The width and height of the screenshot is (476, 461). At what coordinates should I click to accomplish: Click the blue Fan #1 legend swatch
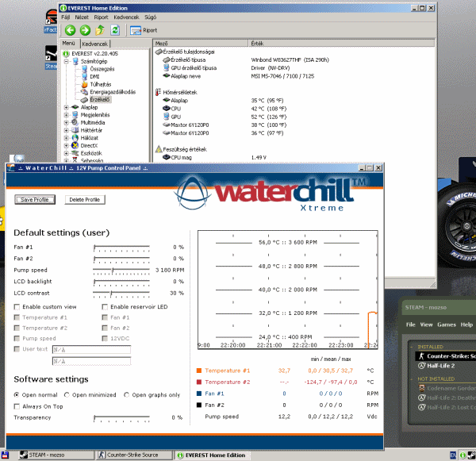click(199, 394)
